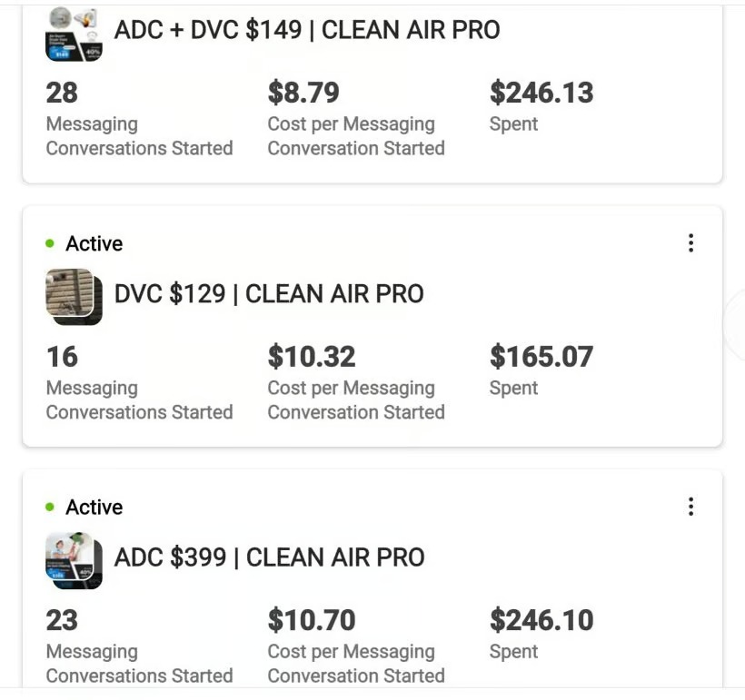The image size is (745, 700).
Task: Select the $10.70 cost per conversation metric
Action: pos(311,620)
